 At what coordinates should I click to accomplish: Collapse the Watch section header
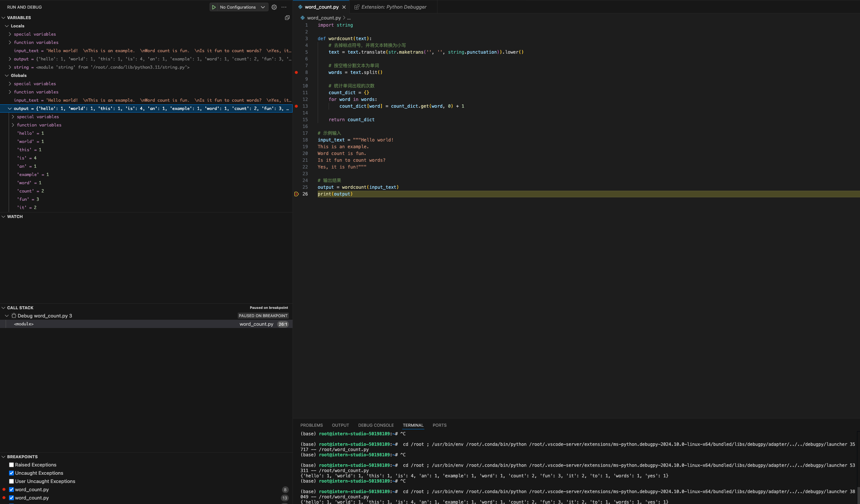point(15,217)
